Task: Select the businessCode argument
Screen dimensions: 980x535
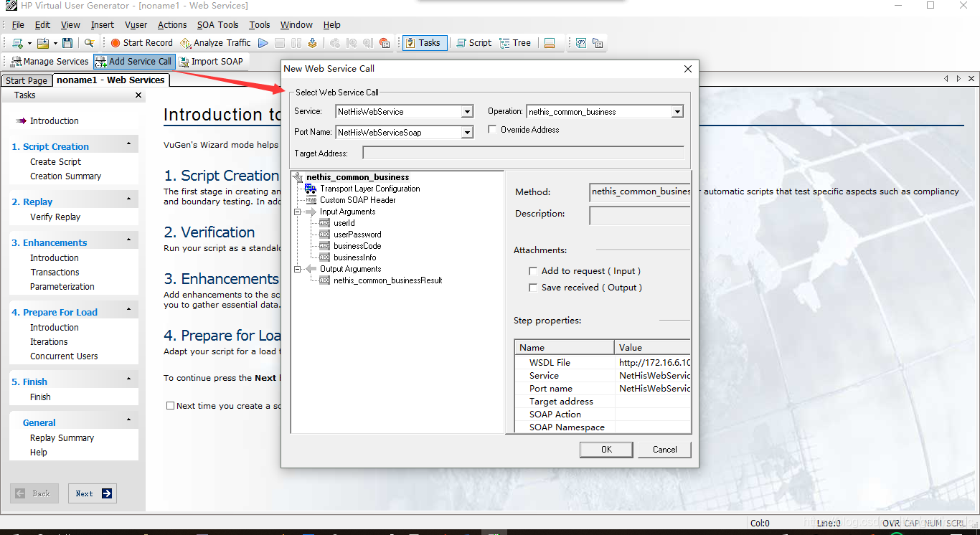Action: pyautogui.click(x=357, y=246)
